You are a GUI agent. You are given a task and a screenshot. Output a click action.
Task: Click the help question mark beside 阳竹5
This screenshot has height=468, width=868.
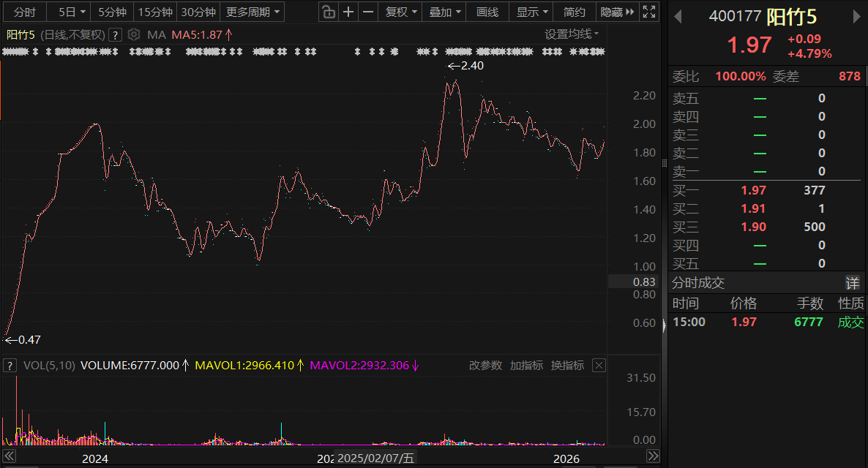pos(115,35)
